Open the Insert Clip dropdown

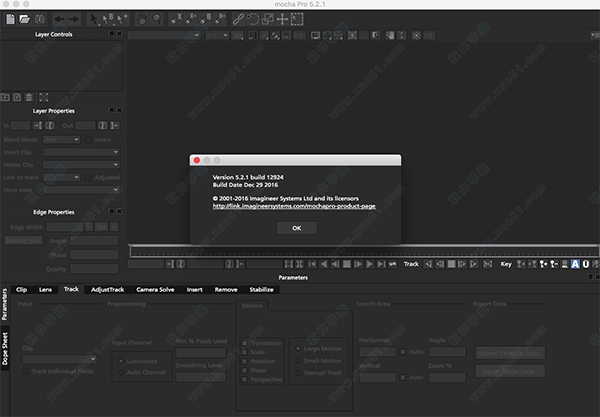81,152
